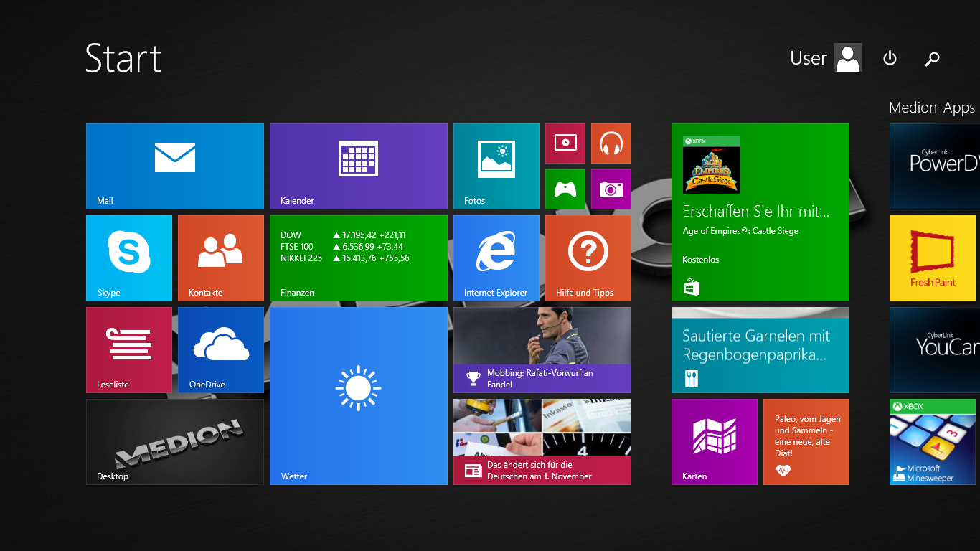The width and height of the screenshot is (980, 551).
Task: Click the DOW index value row
Action: (343, 235)
